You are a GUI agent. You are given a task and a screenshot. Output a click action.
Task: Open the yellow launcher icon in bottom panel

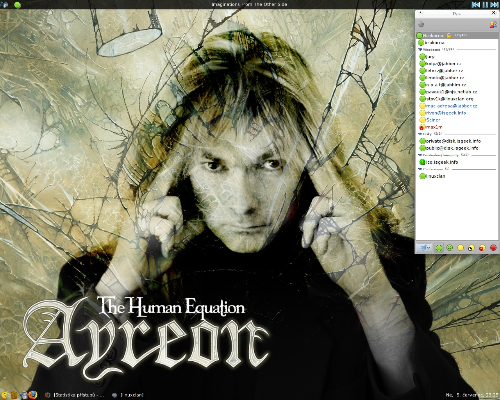coord(4,395)
